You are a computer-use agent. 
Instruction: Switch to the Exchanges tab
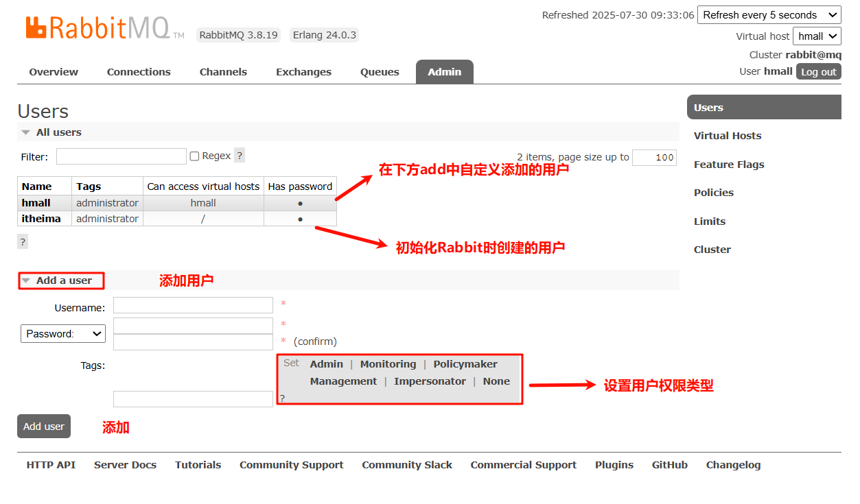303,72
